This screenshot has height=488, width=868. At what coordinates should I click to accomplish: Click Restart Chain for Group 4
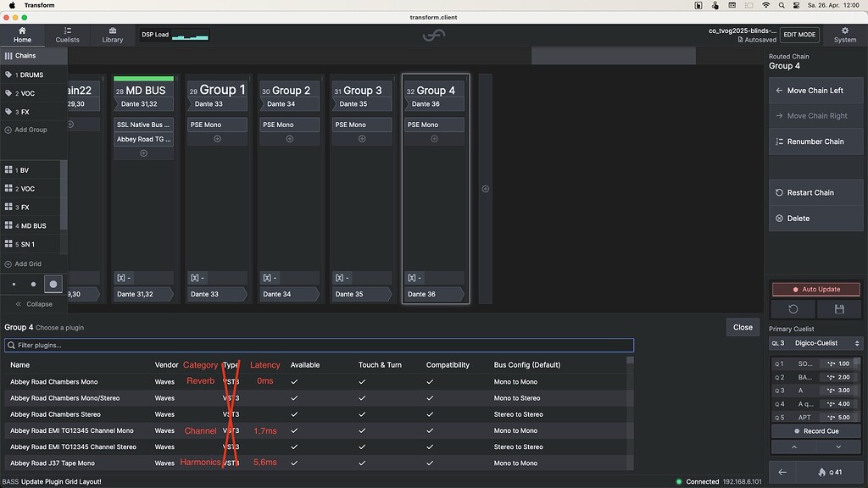pos(815,192)
